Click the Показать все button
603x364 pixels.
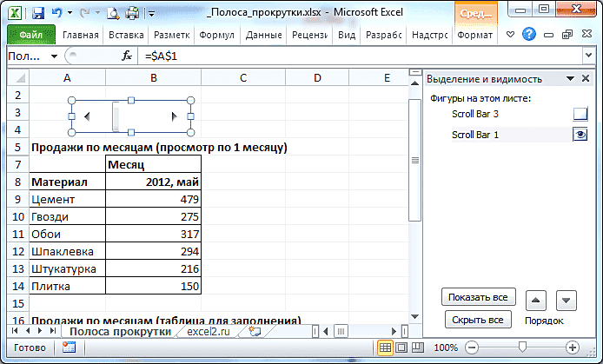click(477, 297)
